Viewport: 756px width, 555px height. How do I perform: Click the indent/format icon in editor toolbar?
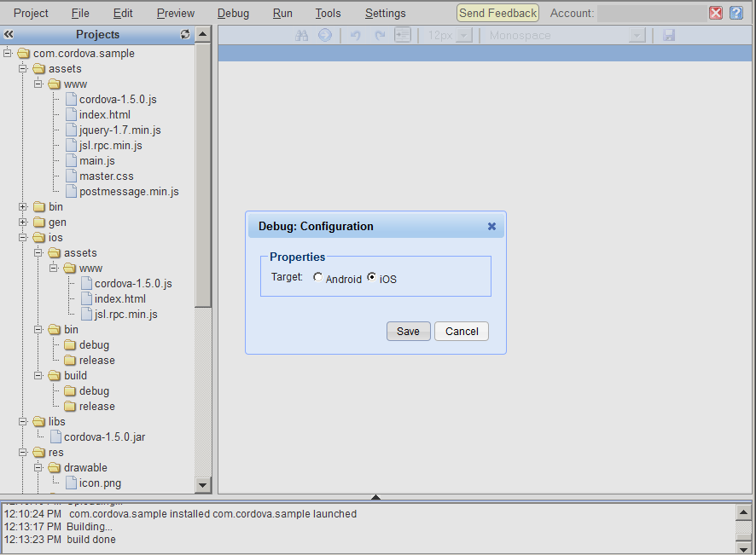[403, 35]
